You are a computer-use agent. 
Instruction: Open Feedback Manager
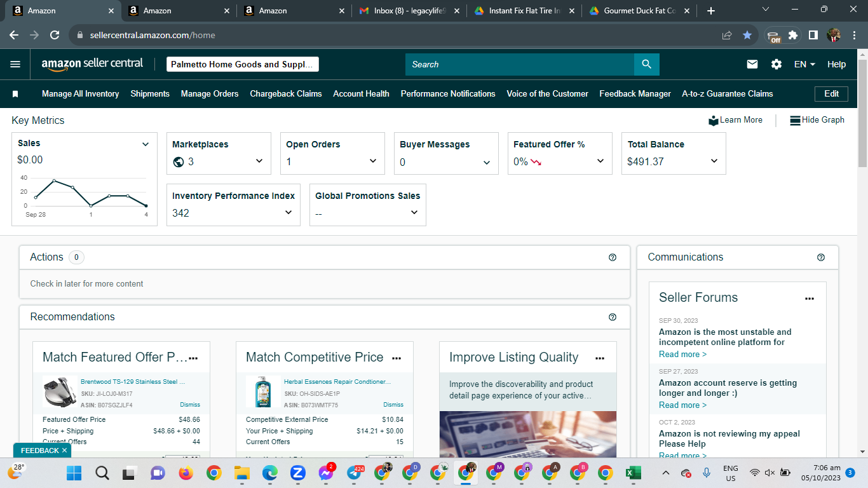click(x=635, y=94)
